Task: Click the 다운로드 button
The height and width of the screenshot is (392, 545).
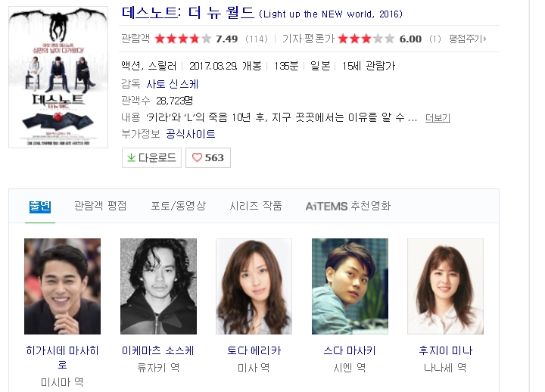Action: (x=151, y=157)
